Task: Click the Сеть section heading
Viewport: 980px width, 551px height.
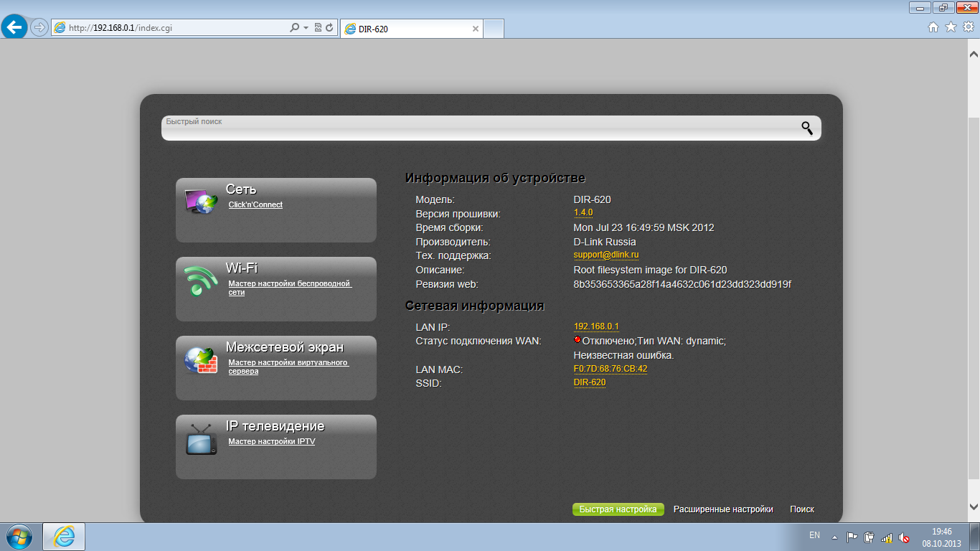Action: (241, 189)
